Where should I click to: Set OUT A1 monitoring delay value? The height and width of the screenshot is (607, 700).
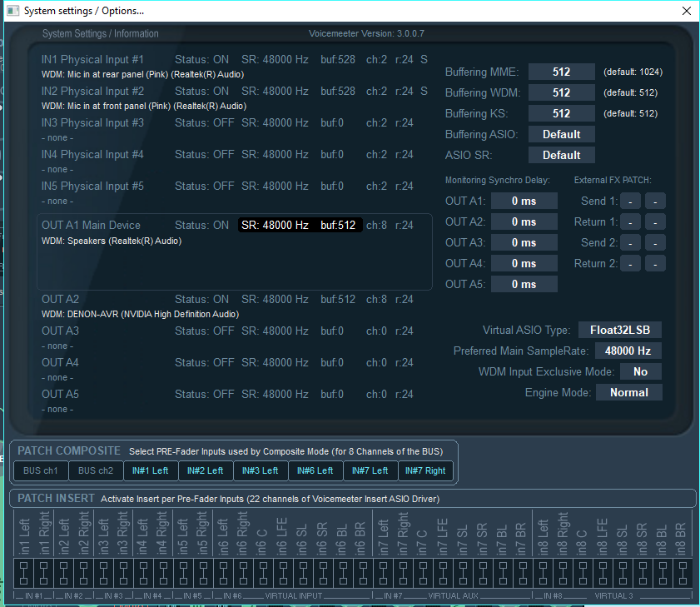[524, 201]
